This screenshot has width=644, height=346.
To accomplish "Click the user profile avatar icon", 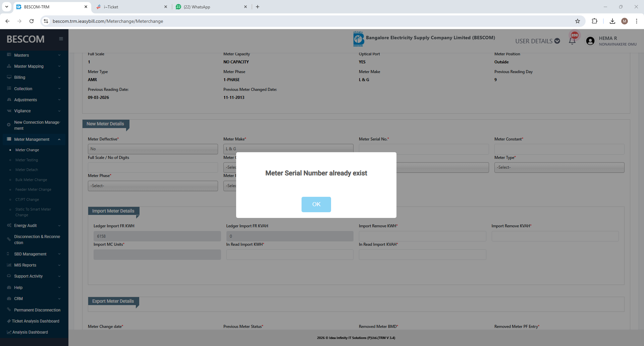I will tap(590, 41).
